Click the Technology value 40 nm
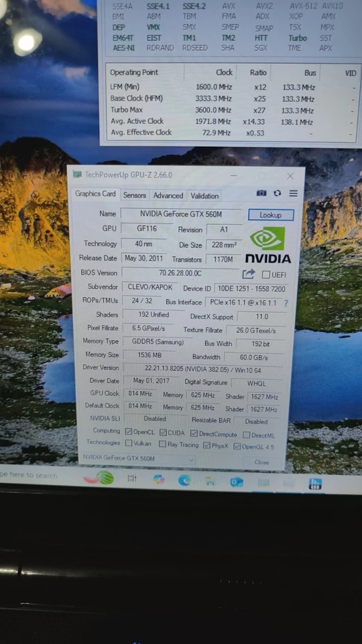This screenshot has height=644, width=362. tap(143, 244)
